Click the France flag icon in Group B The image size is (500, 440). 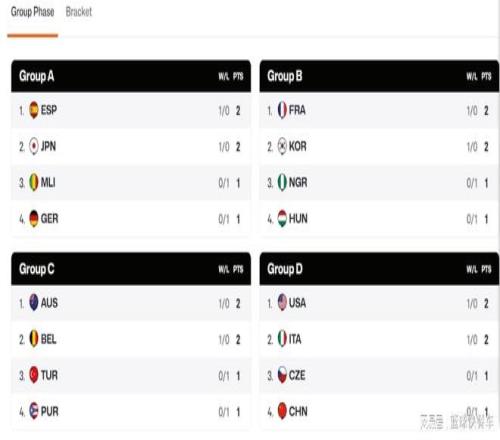pos(282,110)
